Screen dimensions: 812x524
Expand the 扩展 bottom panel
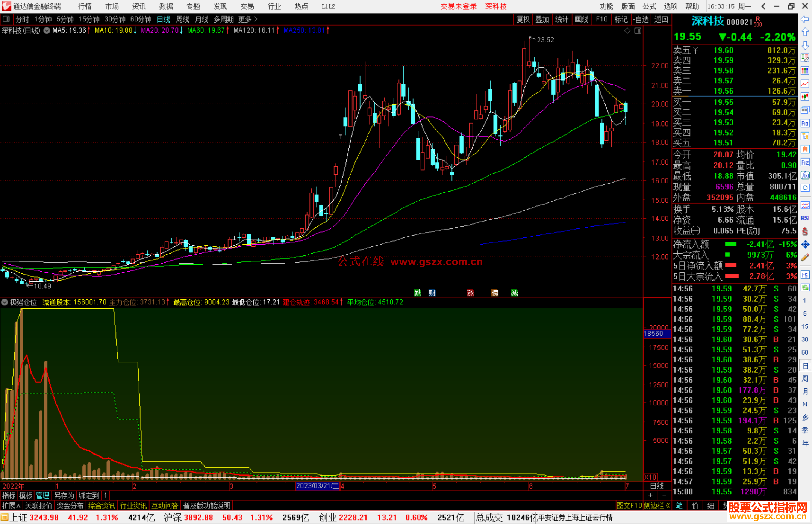[x=11, y=506]
